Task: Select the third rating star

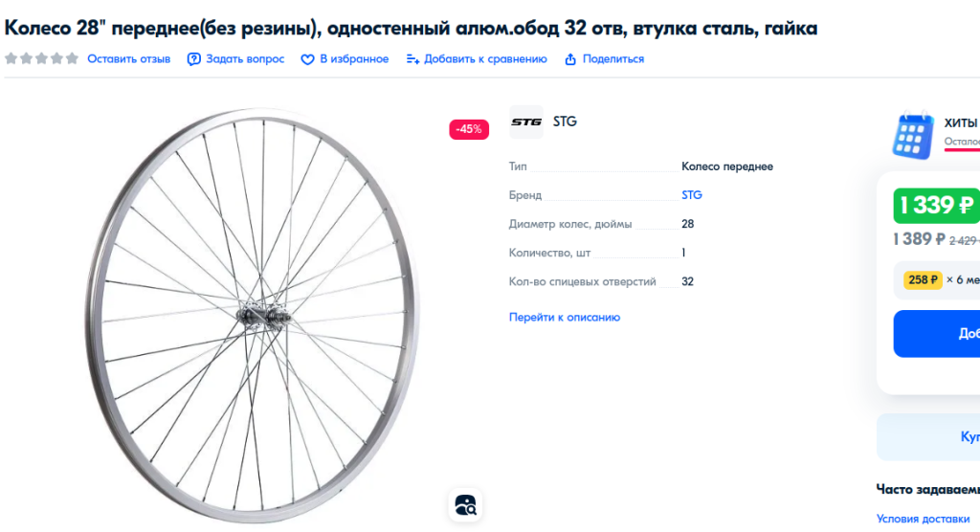Action: (41, 58)
